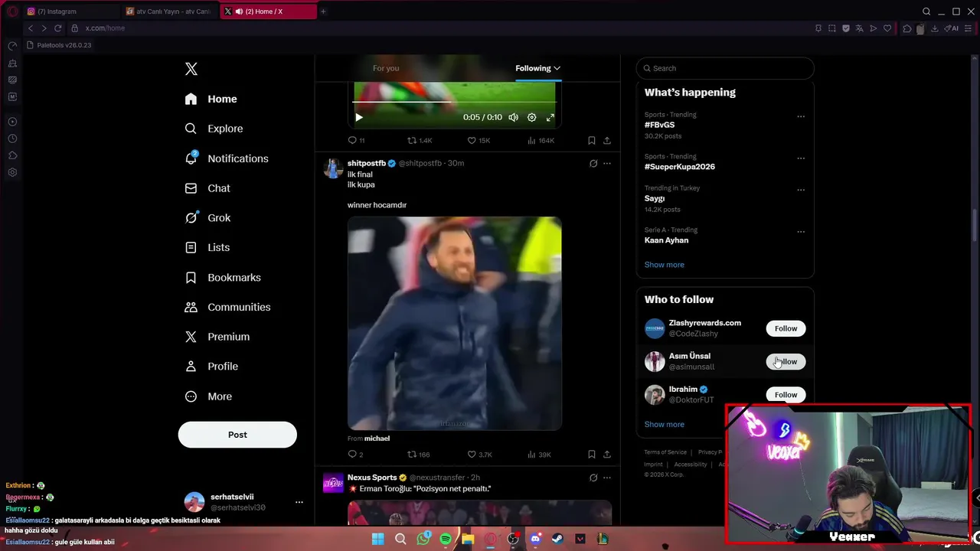This screenshot has height=551, width=980.
Task: Enter video fullscreen mode
Action: (550, 117)
